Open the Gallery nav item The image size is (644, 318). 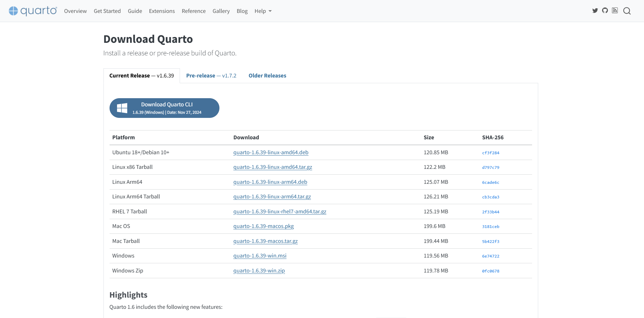coord(221,11)
